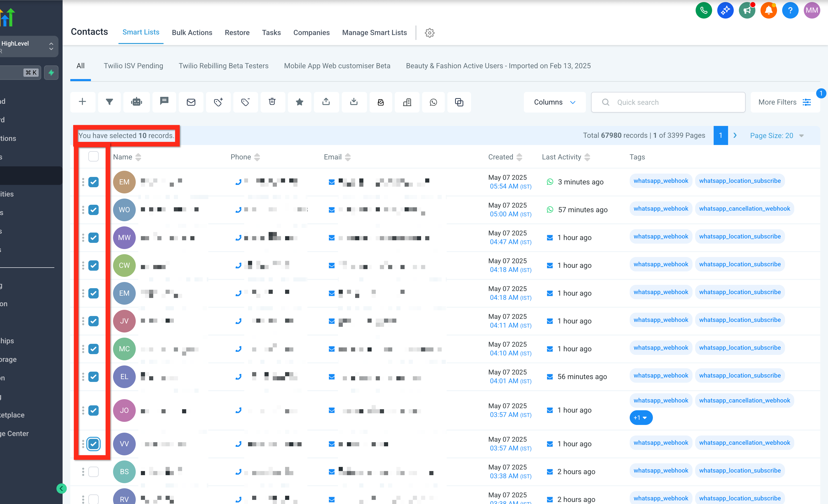828x504 pixels.
Task: Open Mobile App Web customiser Beta list
Action: tap(337, 66)
